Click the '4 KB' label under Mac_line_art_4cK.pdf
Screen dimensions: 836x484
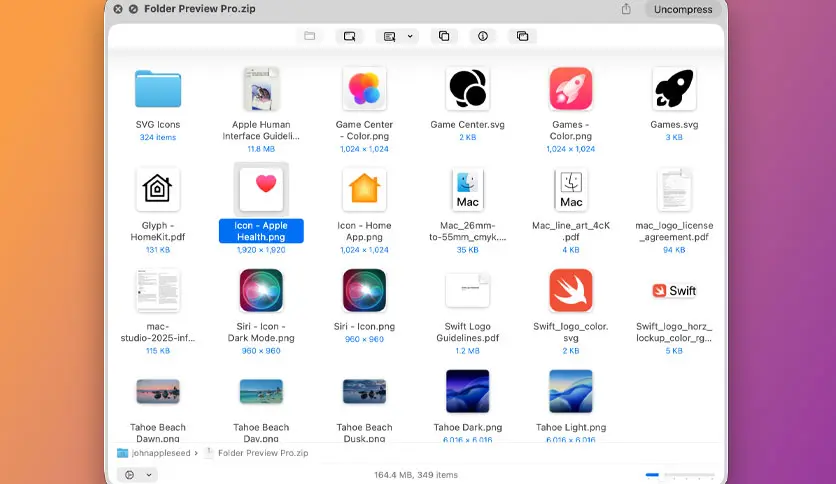[571, 250]
